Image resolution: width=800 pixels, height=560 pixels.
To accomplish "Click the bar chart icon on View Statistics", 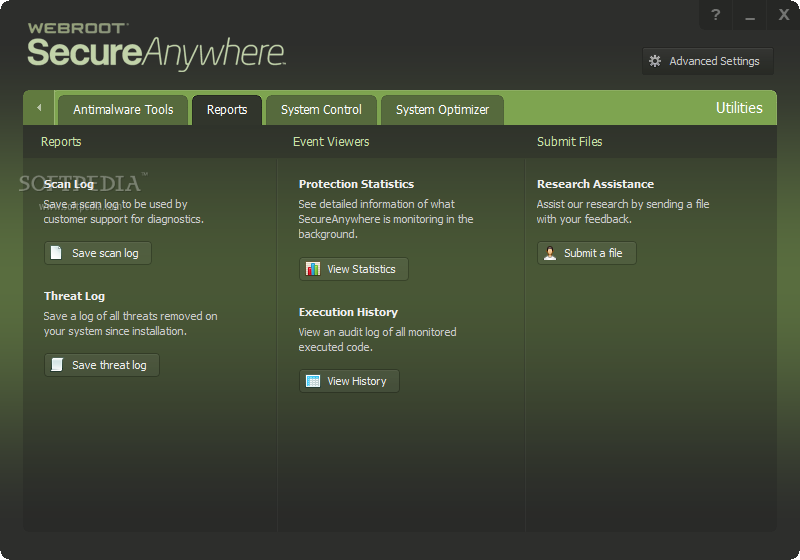I will coord(313,269).
